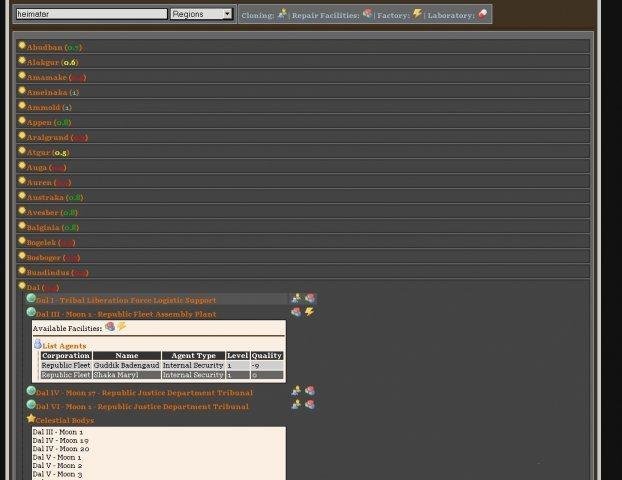622x480 pixels.
Task: Click the Repair Facilities legend icon
Action: point(367,14)
